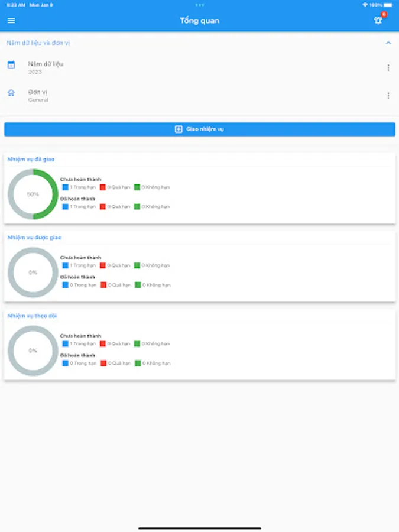Tap the Giao nhiệm vụ button

pyautogui.click(x=200, y=129)
